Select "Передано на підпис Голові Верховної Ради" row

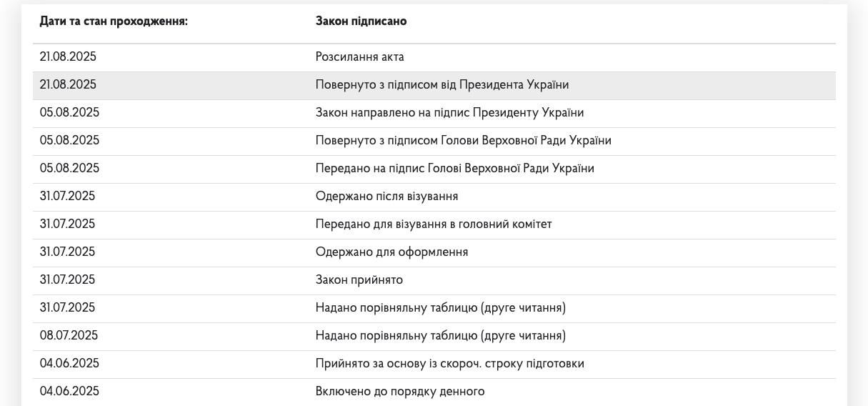pos(454,169)
